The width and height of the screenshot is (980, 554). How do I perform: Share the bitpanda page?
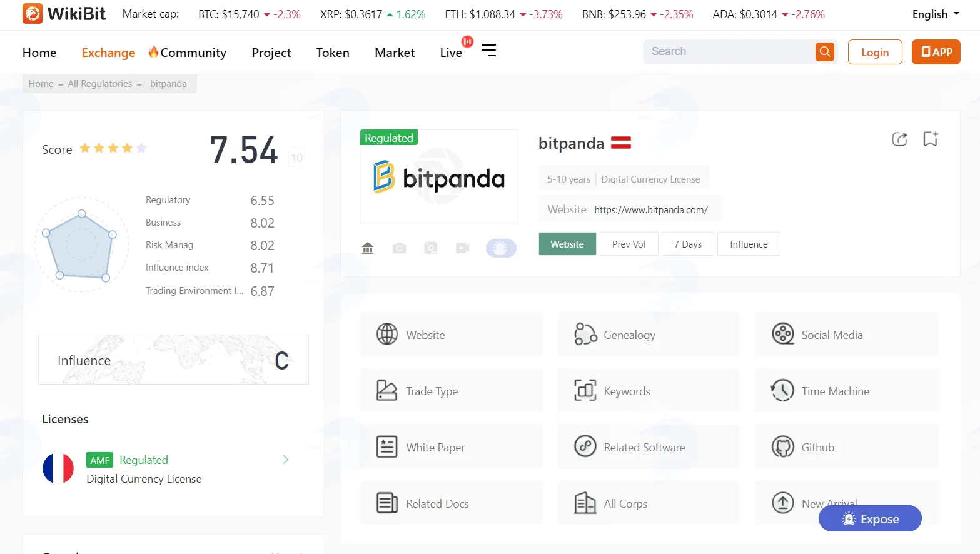click(x=899, y=139)
